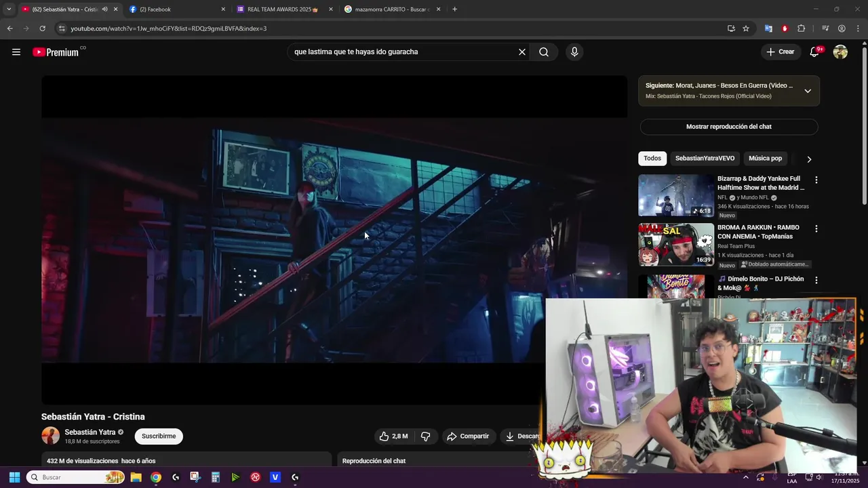Click the Crear button
The height and width of the screenshot is (488, 868).
coord(781,52)
